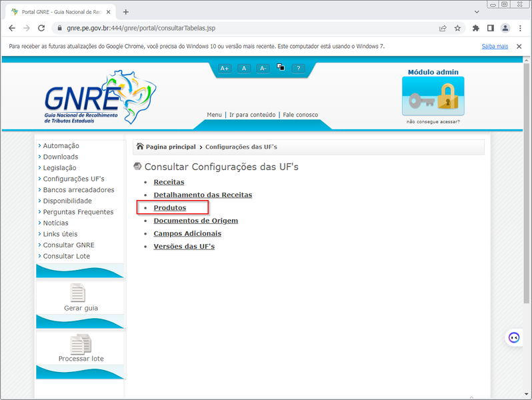Click the Gerar guia document icon
The width and height of the screenshot is (532, 400).
point(78,293)
